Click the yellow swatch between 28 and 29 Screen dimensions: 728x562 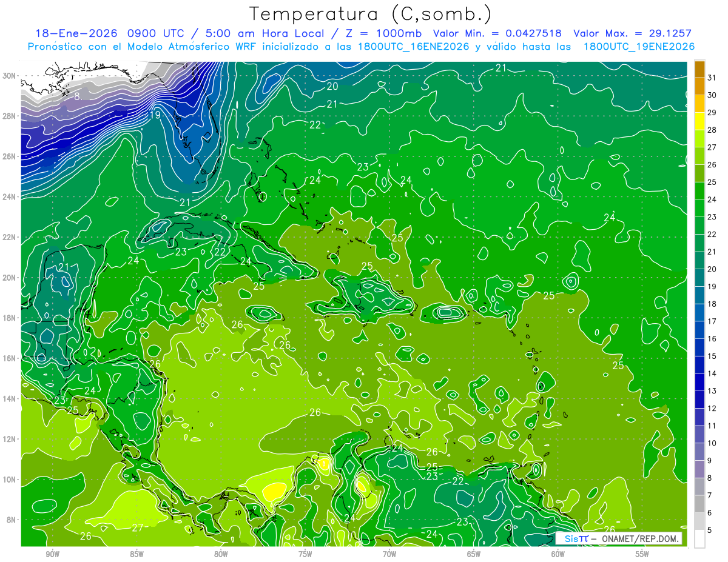pyautogui.click(x=699, y=121)
